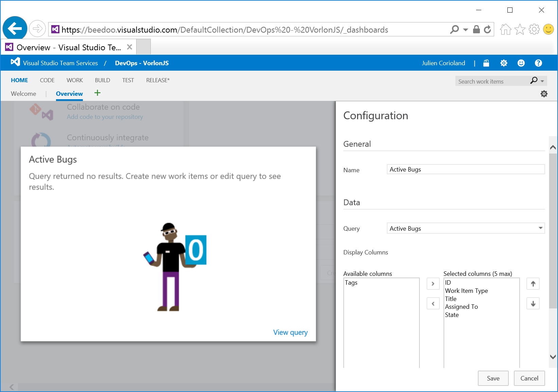558x392 pixels.
Task: Switch to the WORK hub tab
Action: [x=74, y=80]
